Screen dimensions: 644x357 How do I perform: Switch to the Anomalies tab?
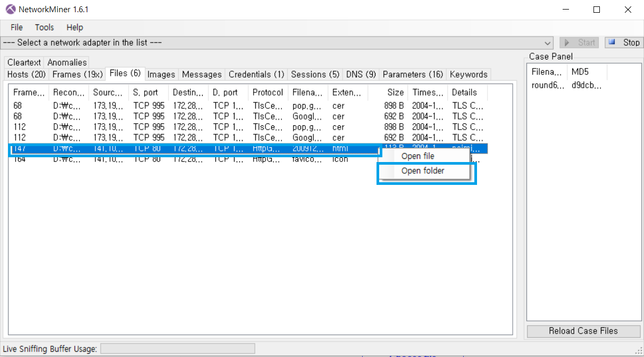66,62
